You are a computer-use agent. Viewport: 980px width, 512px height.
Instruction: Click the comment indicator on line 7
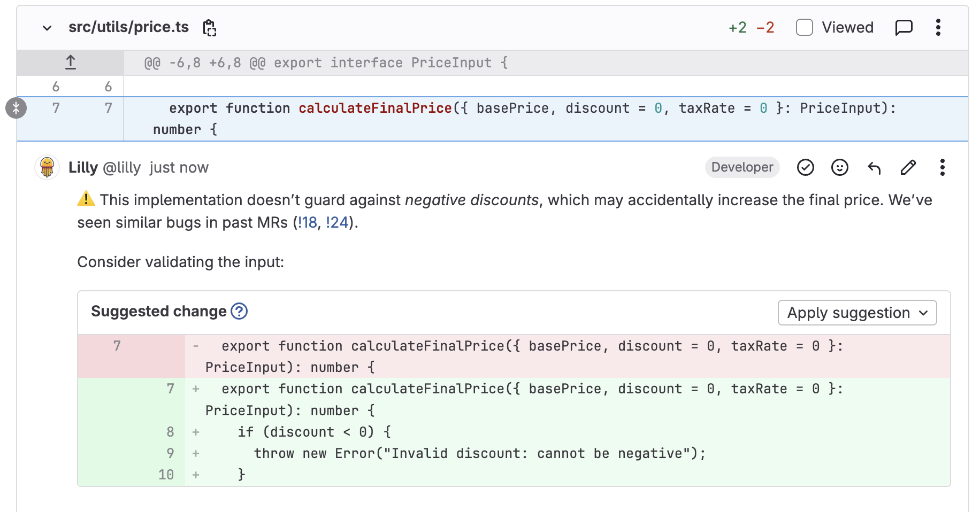tap(16, 107)
